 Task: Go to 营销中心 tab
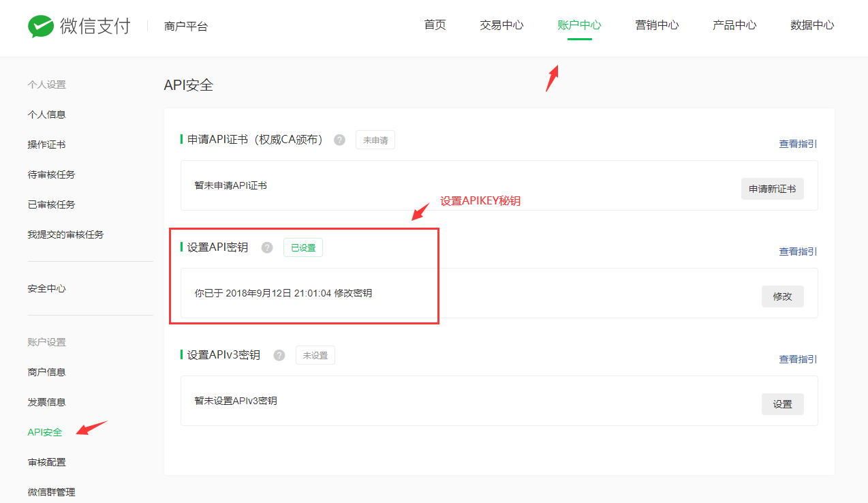(x=657, y=25)
